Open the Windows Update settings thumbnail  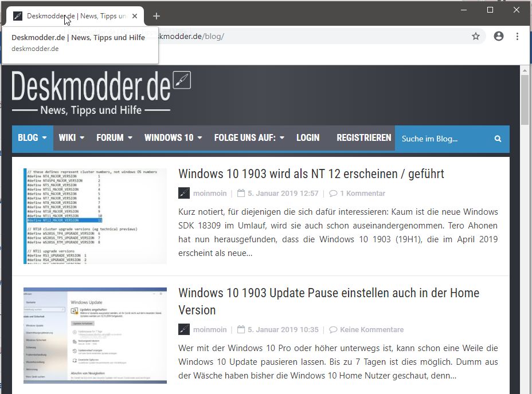[95, 336]
